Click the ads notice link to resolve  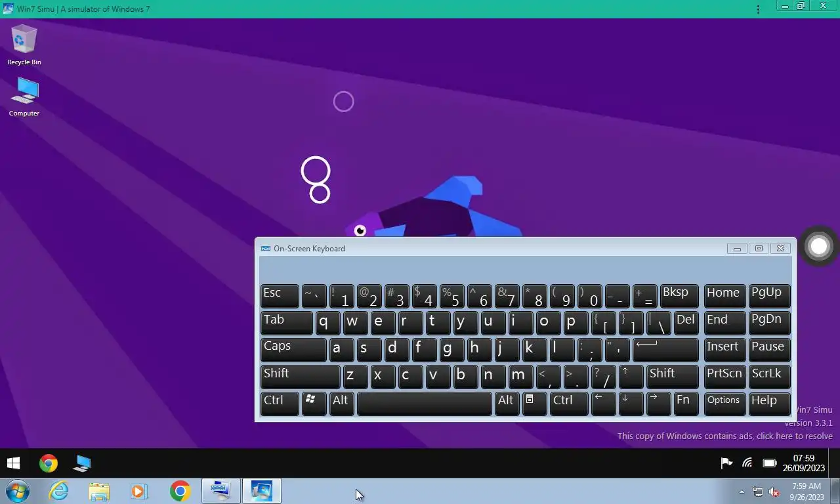coord(724,436)
